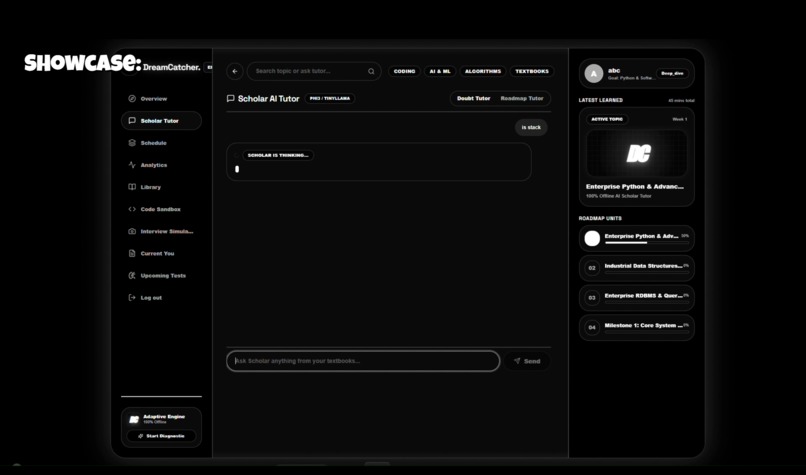Click the DC active topic thumbnail
Image resolution: width=806 pixels, height=475 pixels.
(x=637, y=153)
